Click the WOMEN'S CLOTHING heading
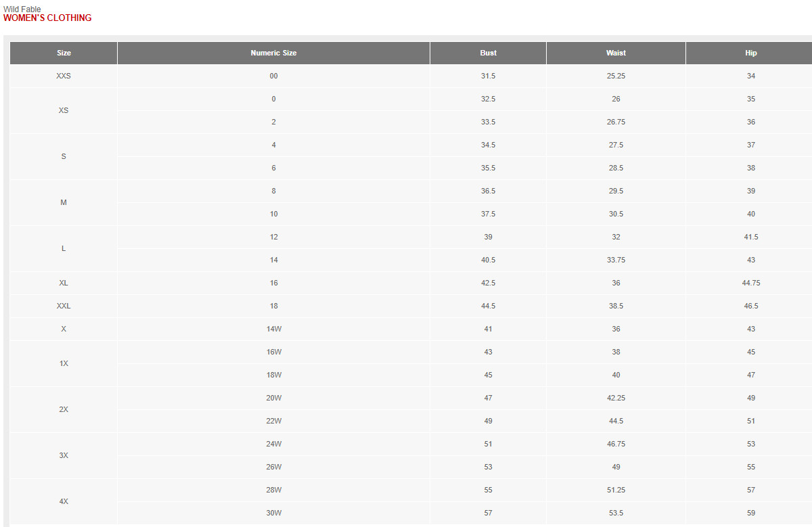This screenshot has height=527, width=812. [47, 18]
